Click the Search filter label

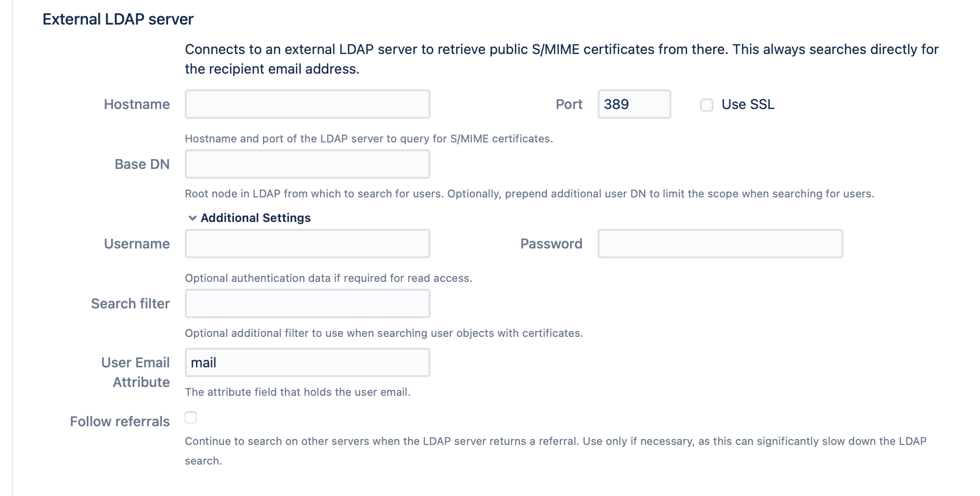(x=130, y=304)
